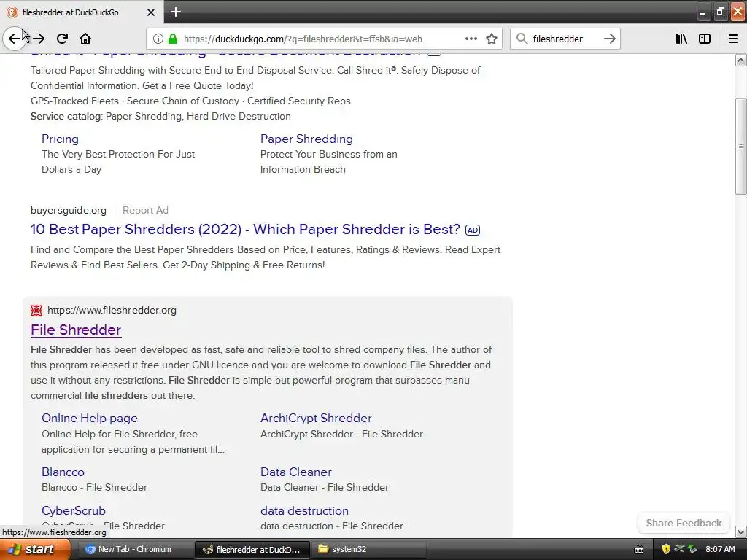Select the fileshredder at DuckDuckGo tab
This screenshot has height=560, width=747.
click(81, 12)
